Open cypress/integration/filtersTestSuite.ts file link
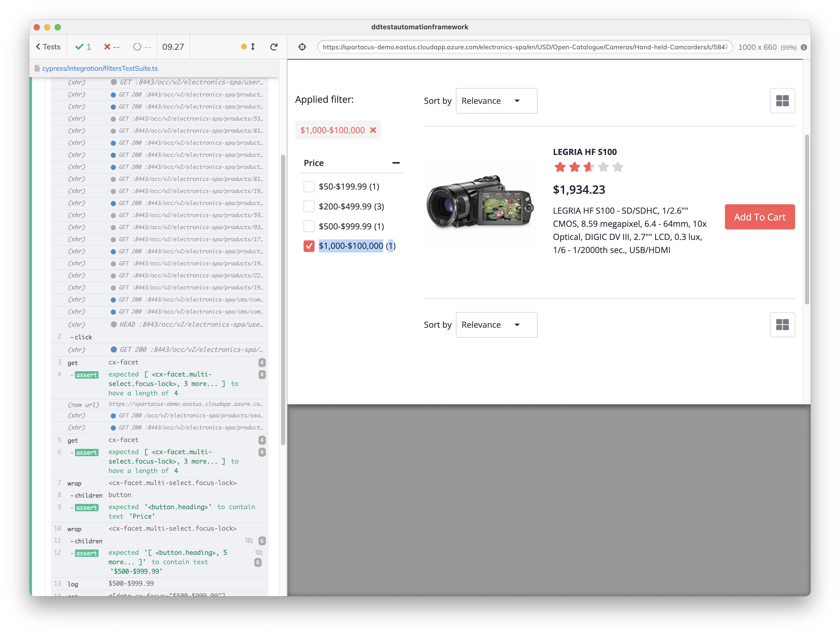Viewport: 840px width, 635px height. pyautogui.click(x=100, y=68)
